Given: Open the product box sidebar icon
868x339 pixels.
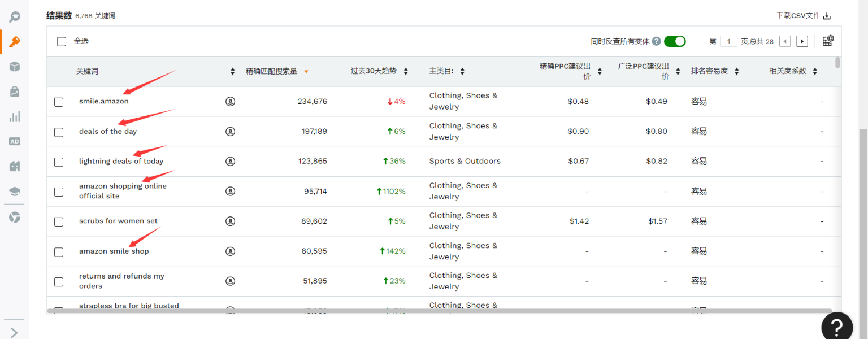Looking at the screenshot, I should tap(15, 67).
